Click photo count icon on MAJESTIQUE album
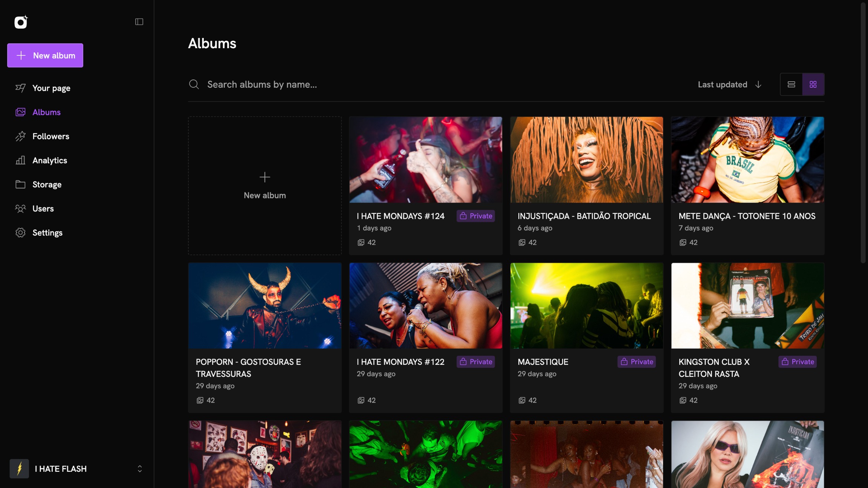 coord(522,400)
